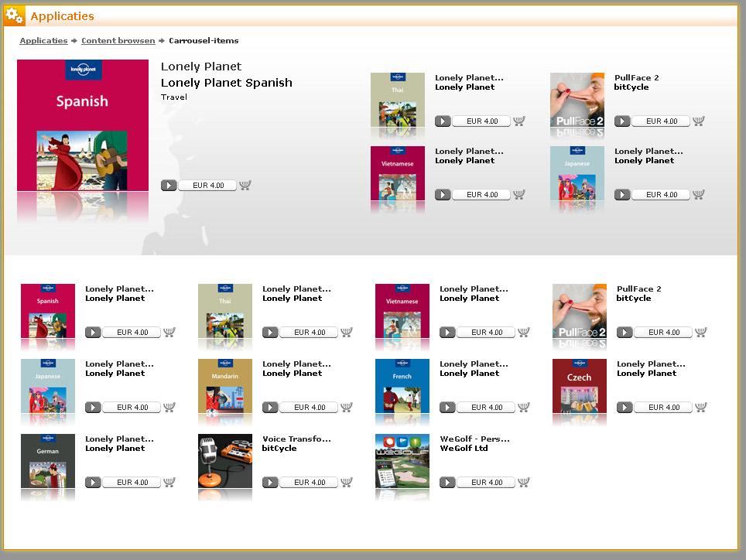Click the 'Carrousel-items' breadcrumb text
This screenshot has height=560, width=746.
pyautogui.click(x=204, y=40)
